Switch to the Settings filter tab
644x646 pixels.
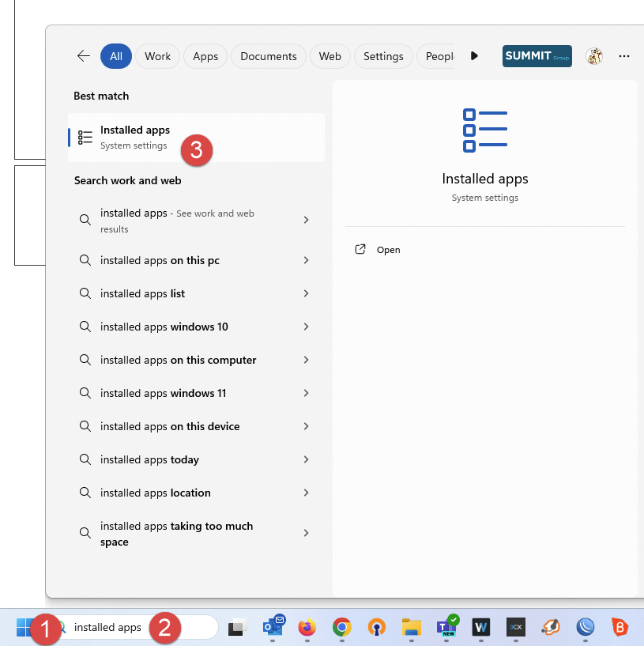(x=383, y=56)
